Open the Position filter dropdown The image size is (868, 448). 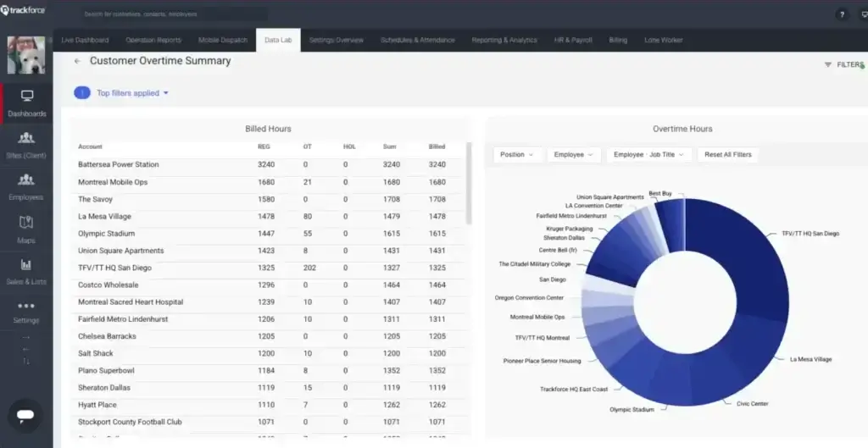click(x=516, y=155)
